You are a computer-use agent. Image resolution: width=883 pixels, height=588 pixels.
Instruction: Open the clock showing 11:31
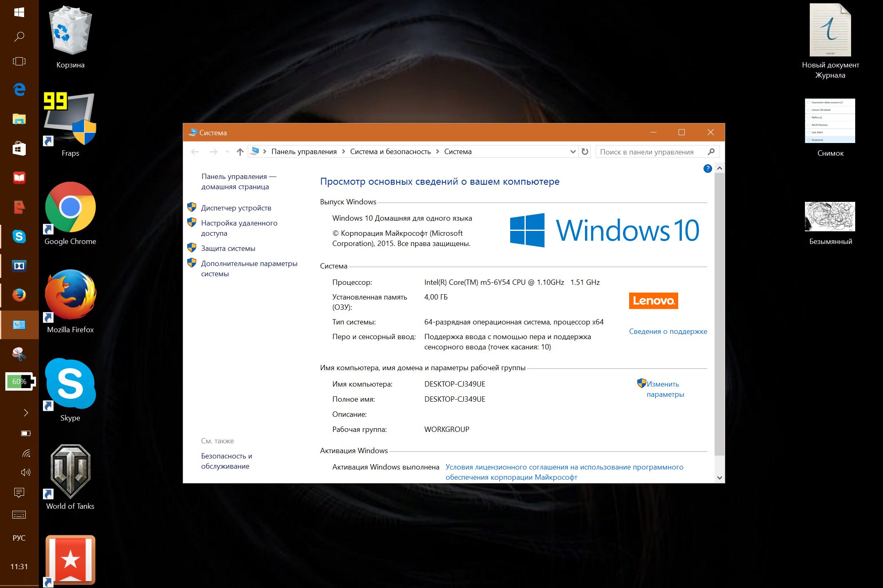pyautogui.click(x=19, y=566)
